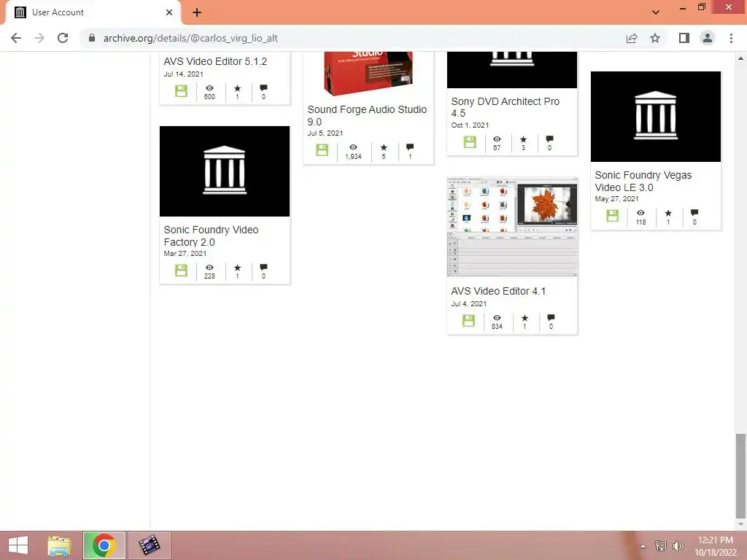The height and width of the screenshot is (560, 747).
Task: Select the AVS Video Editor 4.1 screenshot thumbnail
Action: (512, 227)
